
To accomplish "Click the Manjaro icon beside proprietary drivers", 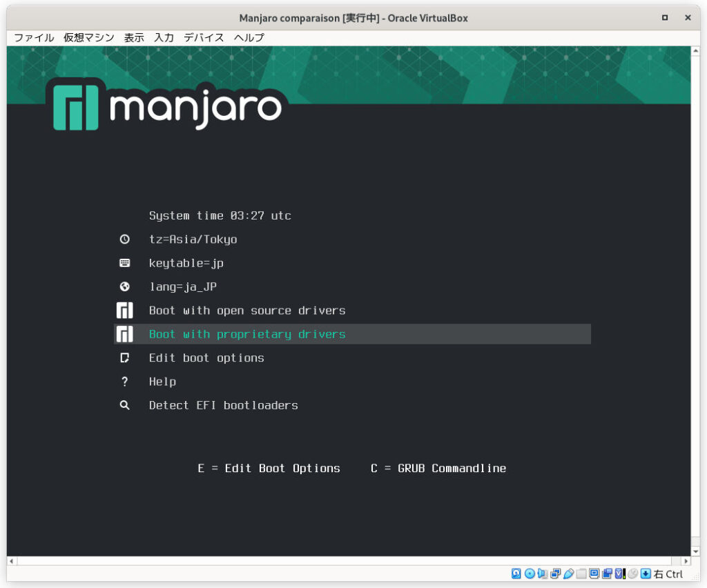I will [124, 334].
